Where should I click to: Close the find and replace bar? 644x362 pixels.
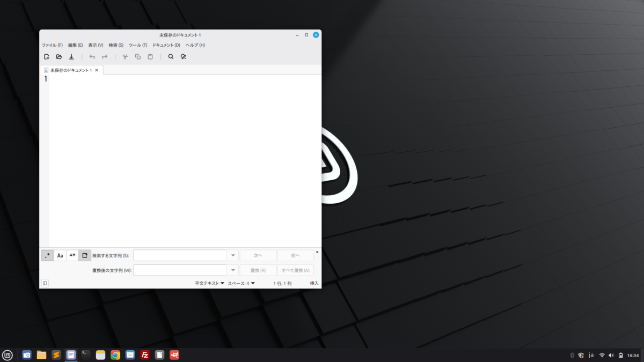pos(317,252)
